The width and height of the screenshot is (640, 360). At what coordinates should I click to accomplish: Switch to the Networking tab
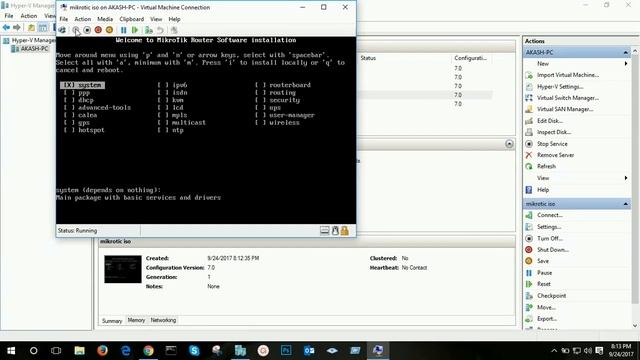point(163,320)
